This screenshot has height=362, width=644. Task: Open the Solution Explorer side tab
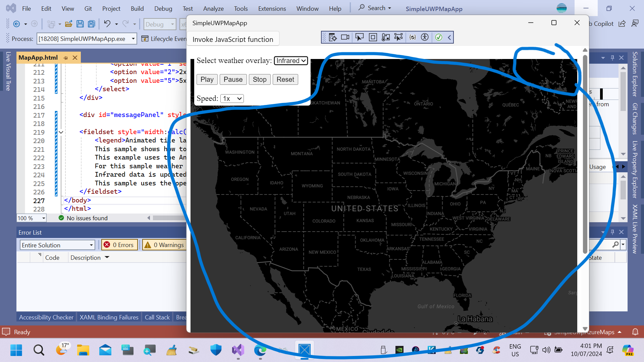(x=635, y=74)
